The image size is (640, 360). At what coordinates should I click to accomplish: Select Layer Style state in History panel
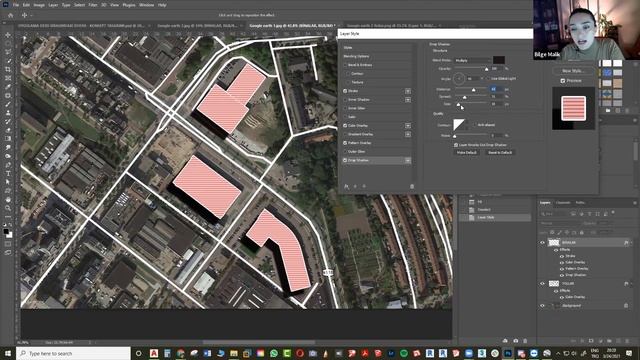pos(495,218)
